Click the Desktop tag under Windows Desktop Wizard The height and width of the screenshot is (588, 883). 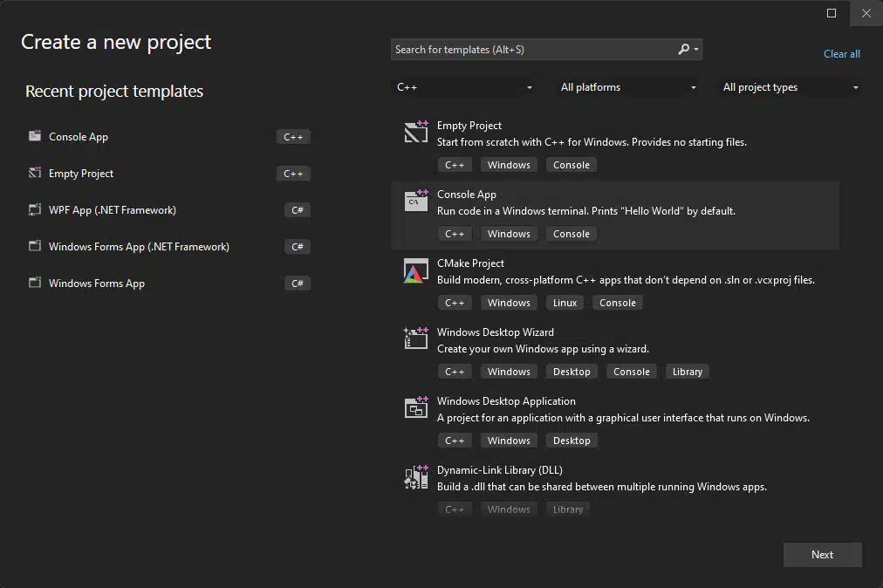(x=572, y=372)
